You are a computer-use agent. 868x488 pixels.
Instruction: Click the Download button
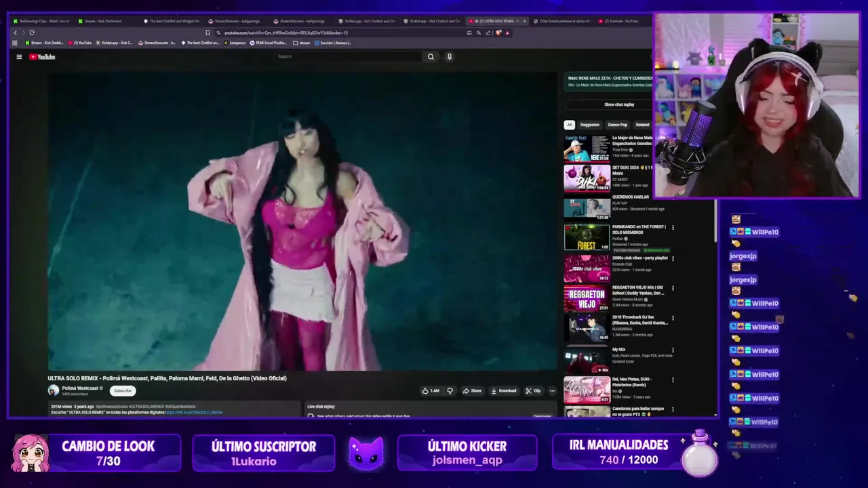click(x=503, y=391)
